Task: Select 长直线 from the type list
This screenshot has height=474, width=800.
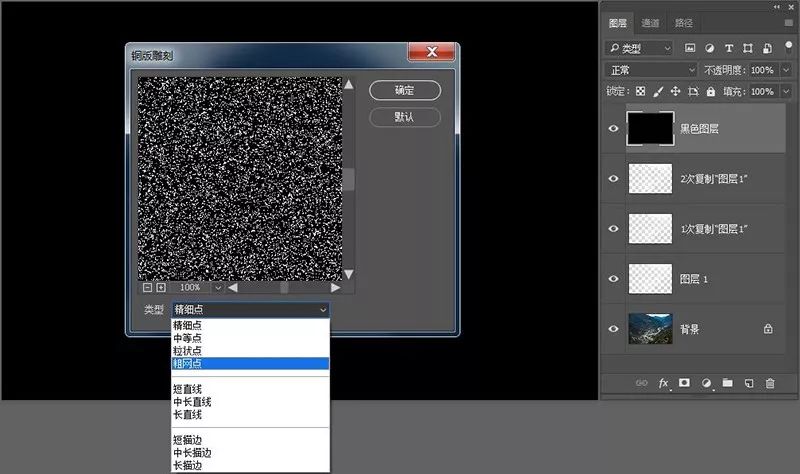Action: pos(251,414)
